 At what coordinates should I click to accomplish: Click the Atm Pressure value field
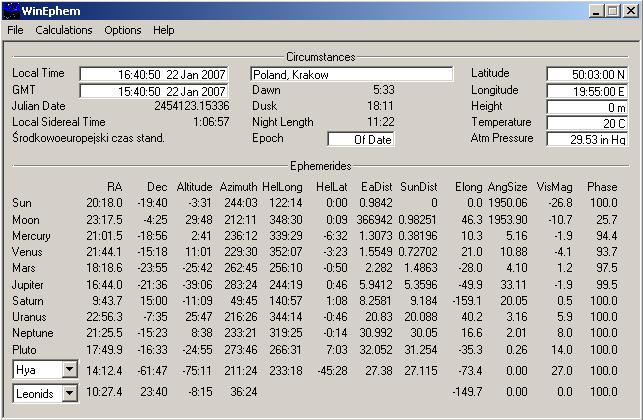[x=587, y=139]
